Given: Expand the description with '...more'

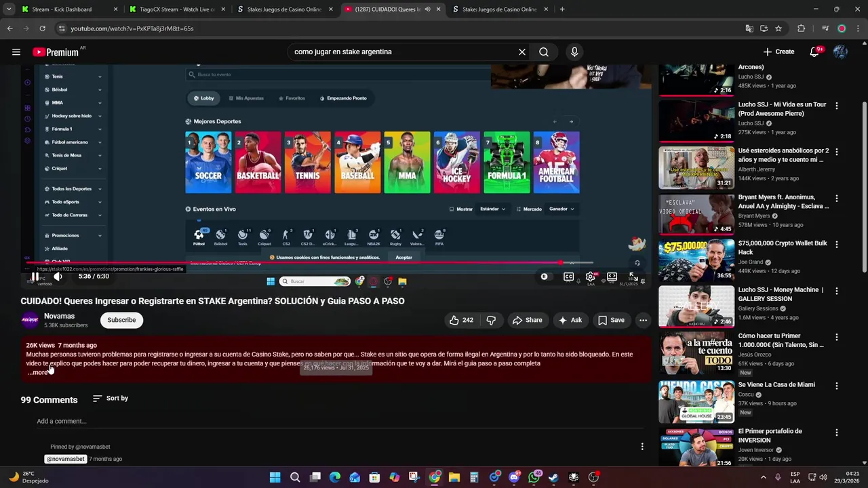Looking at the screenshot, I should [x=38, y=372].
